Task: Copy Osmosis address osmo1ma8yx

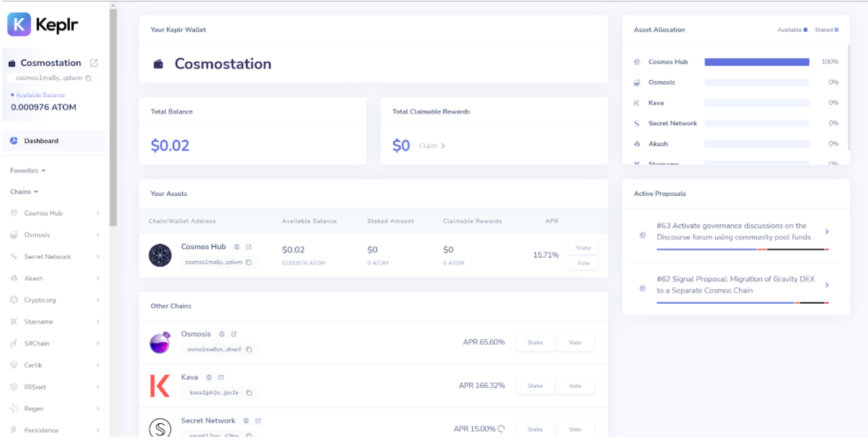Action: tap(249, 349)
